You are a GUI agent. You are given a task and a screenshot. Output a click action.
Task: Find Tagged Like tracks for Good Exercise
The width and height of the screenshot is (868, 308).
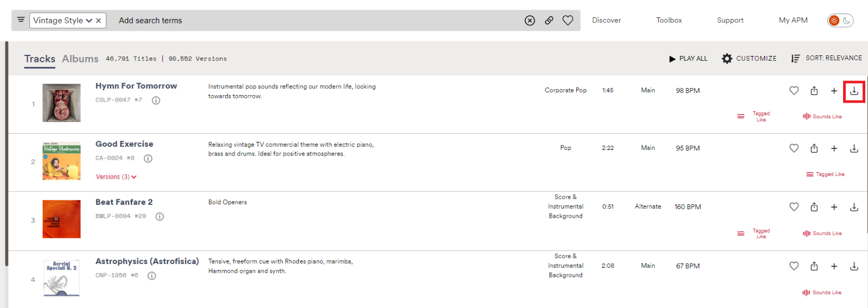(826, 174)
